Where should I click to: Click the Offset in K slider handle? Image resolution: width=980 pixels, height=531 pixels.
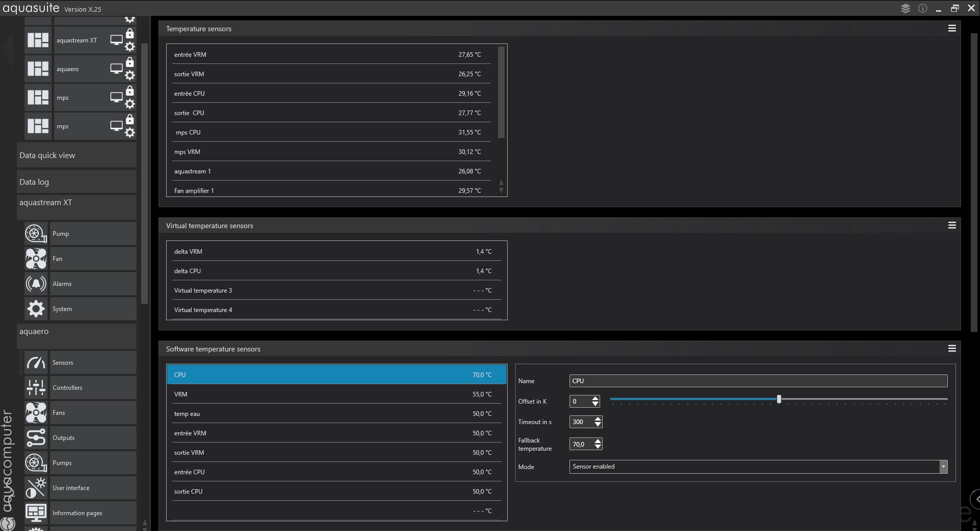[x=779, y=399]
